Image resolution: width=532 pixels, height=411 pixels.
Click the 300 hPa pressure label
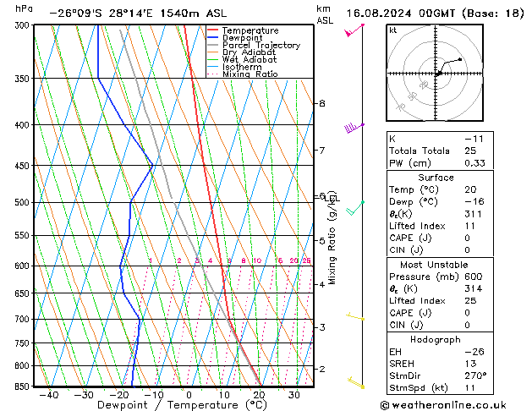pyautogui.click(x=24, y=25)
